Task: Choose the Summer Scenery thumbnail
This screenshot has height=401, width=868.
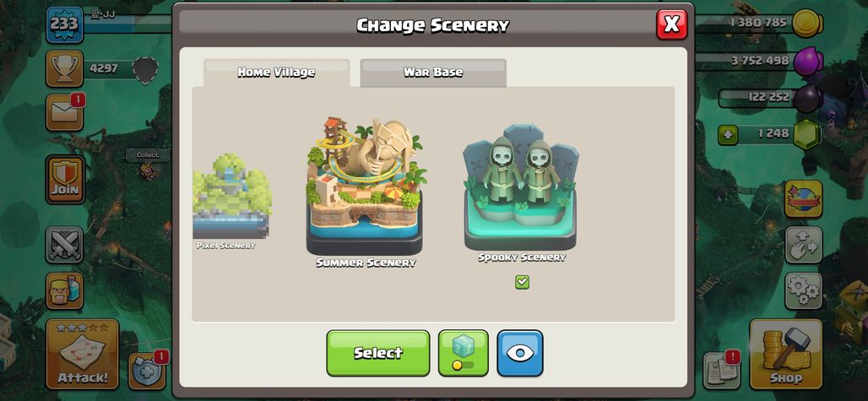Action: pos(366,192)
